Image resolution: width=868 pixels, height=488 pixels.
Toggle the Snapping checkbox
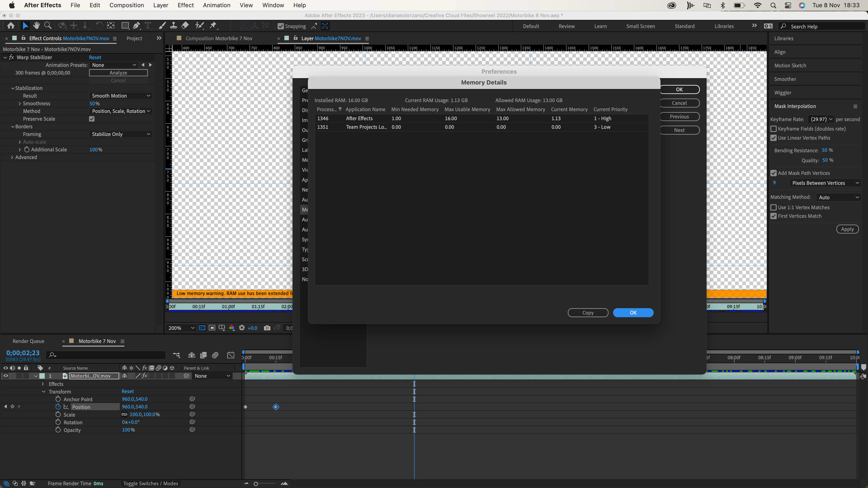pos(280,26)
